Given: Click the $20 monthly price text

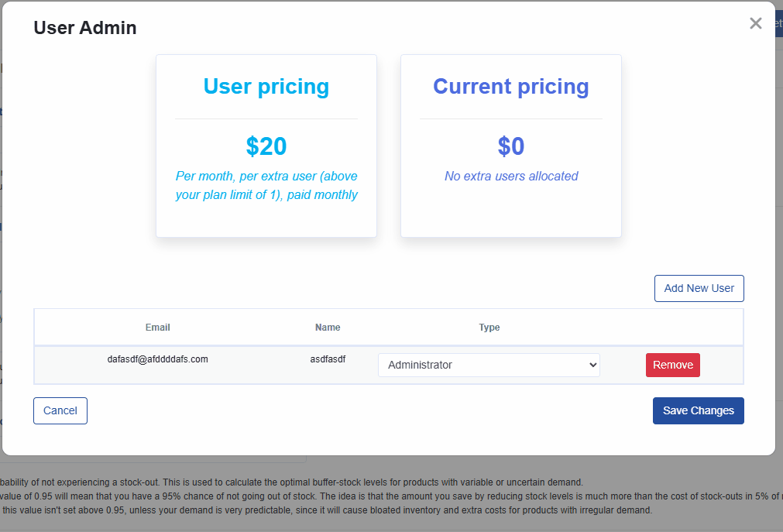Looking at the screenshot, I should pyautogui.click(x=266, y=146).
